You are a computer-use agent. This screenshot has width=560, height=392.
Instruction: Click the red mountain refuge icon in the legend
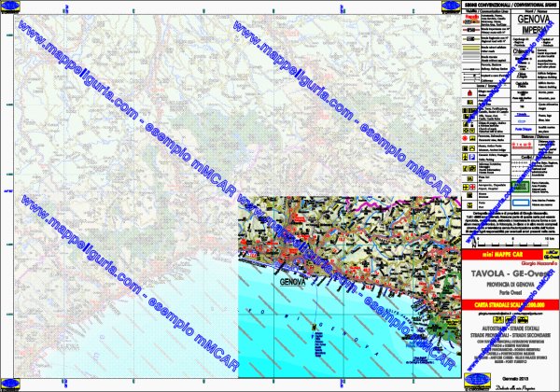pyautogui.click(x=470, y=92)
